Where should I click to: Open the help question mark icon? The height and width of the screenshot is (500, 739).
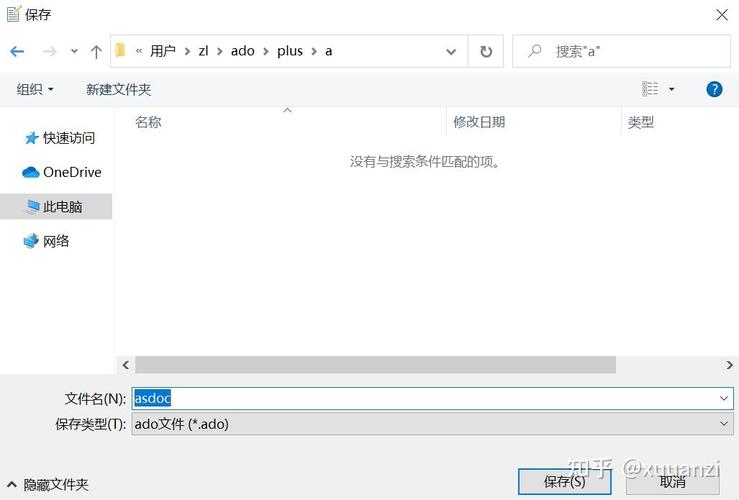pos(714,89)
